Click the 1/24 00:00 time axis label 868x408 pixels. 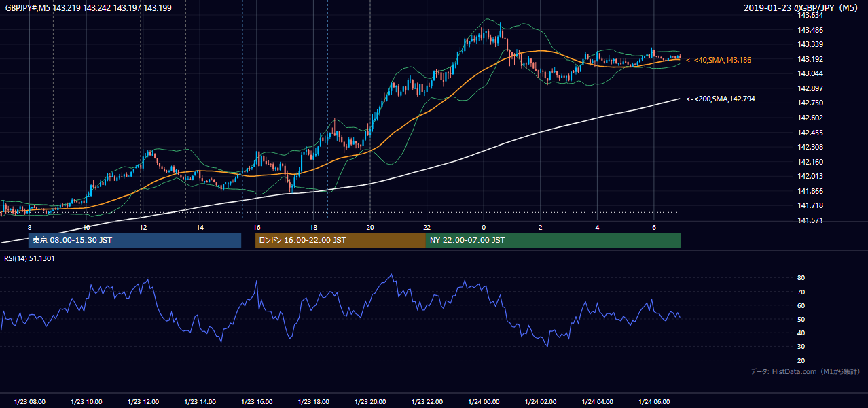[x=484, y=402]
